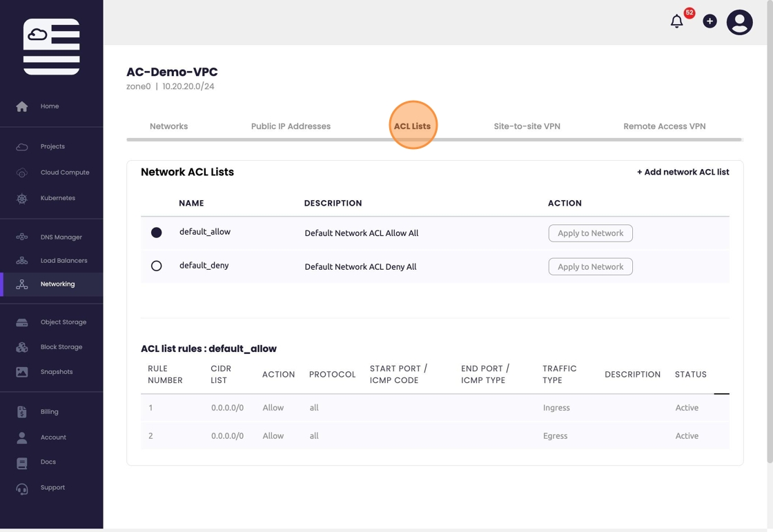Click the plus create icon in header
The image size is (773, 532).
710,21
